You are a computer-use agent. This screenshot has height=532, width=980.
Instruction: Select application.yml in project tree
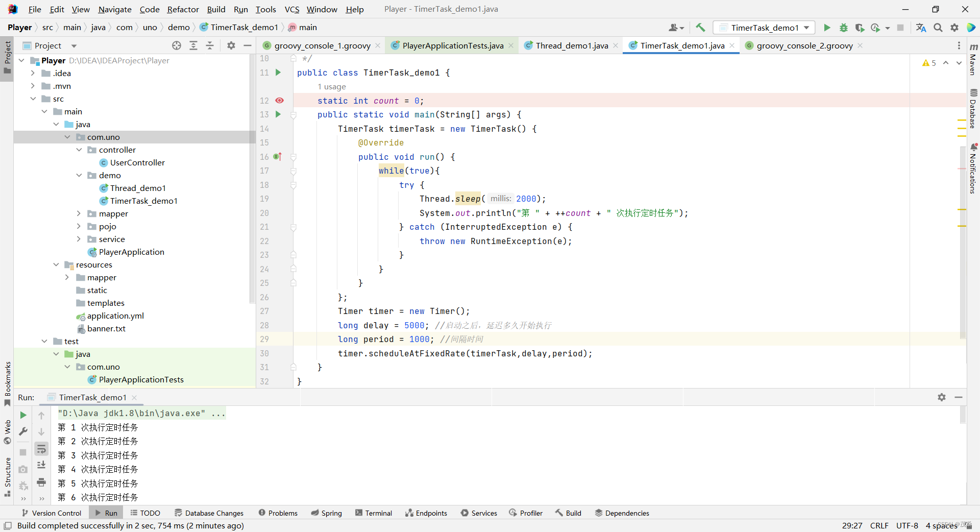115,316
